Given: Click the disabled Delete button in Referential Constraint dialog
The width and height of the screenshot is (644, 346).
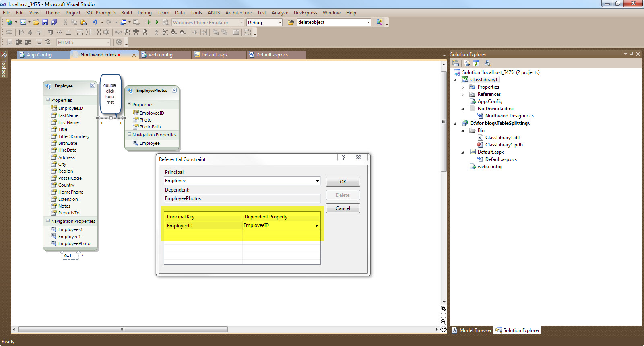Looking at the screenshot, I should tap(343, 195).
